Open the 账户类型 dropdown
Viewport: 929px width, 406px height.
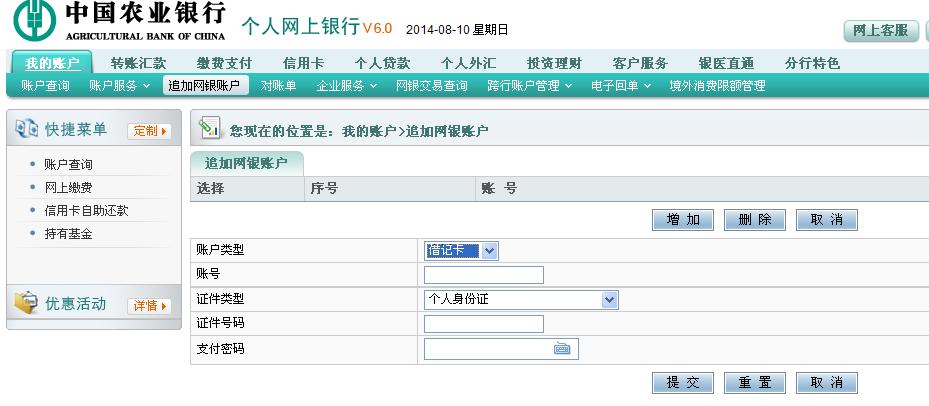pos(489,251)
